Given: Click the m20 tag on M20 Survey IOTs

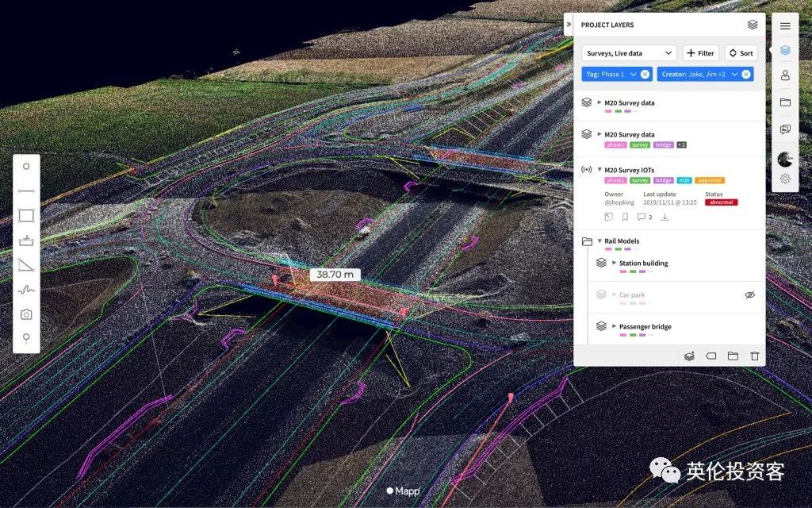Looking at the screenshot, I should 684,180.
